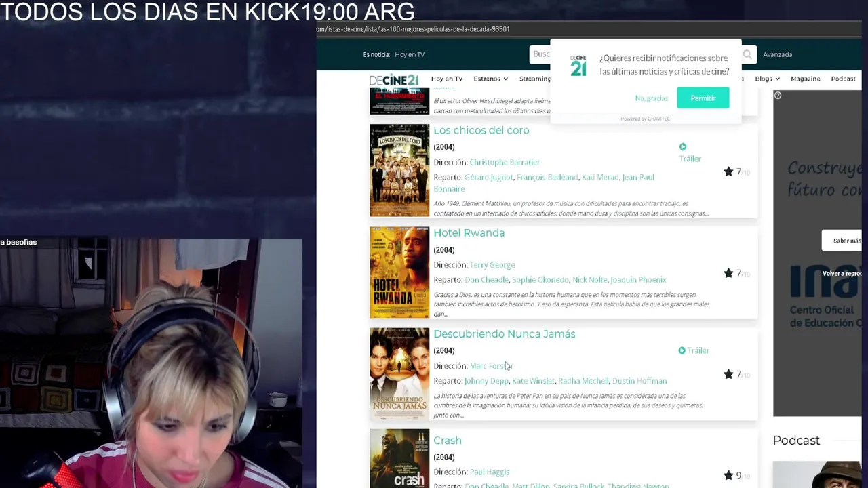Click Volver a reproducir on the ad

(843, 273)
